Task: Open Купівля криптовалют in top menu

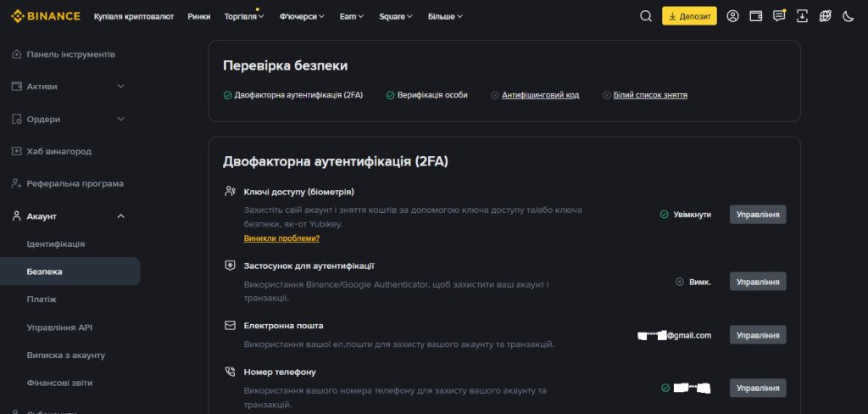Action: [x=134, y=17]
